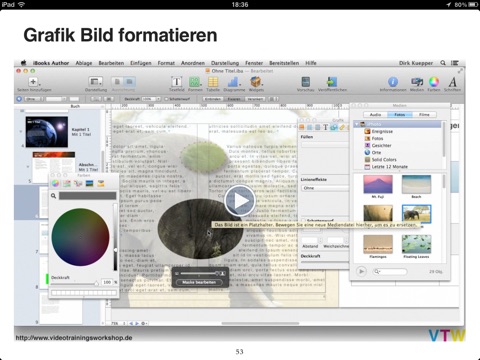Switch to Audio tab in Medien panel

pyautogui.click(x=375, y=114)
